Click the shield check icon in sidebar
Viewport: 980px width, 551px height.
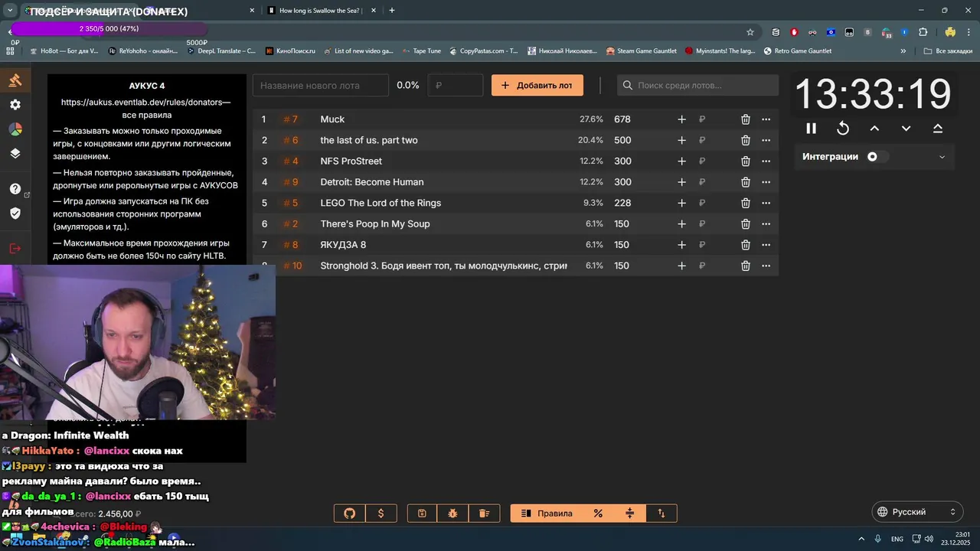coord(15,213)
